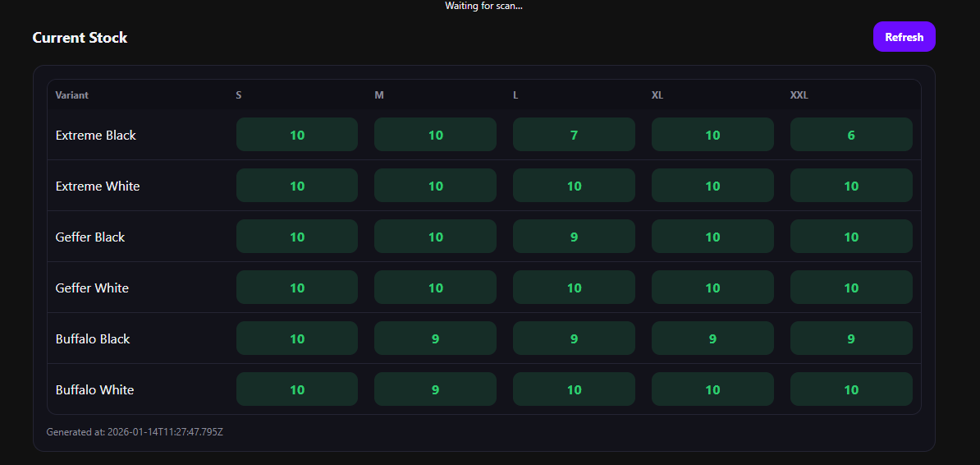This screenshot has height=465, width=980.
Task: Click the Extreme Black size S stock cell
Action: [297, 135]
